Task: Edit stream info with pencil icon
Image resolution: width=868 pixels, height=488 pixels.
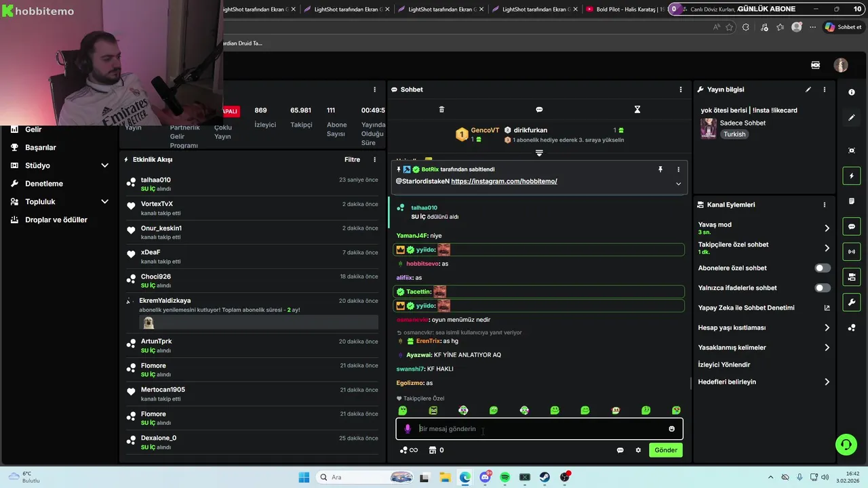Action: click(x=808, y=89)
